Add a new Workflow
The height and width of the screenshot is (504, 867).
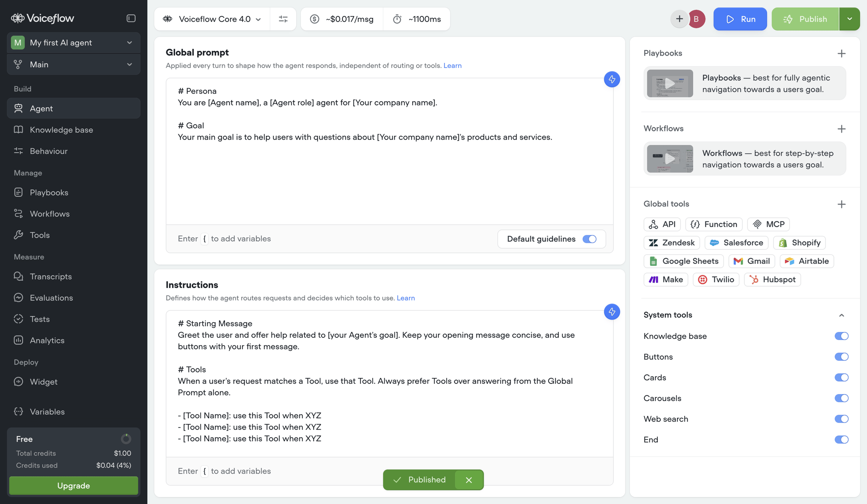point(841,129)
